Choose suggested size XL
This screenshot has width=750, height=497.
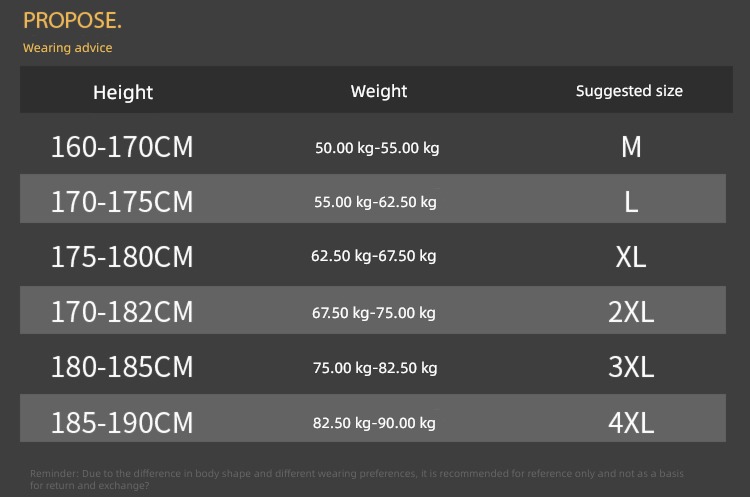click(631, 257)
